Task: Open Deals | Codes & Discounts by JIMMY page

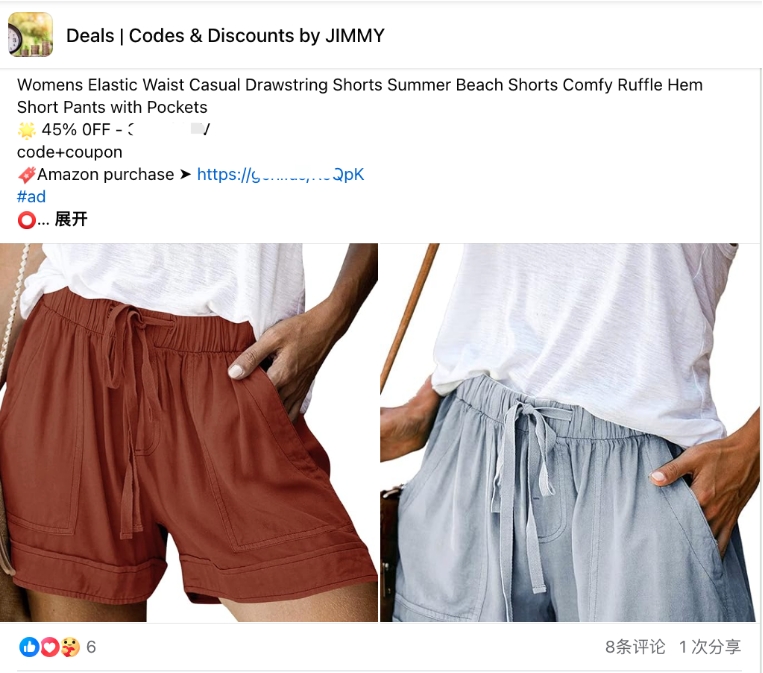Action: (225, 36)
